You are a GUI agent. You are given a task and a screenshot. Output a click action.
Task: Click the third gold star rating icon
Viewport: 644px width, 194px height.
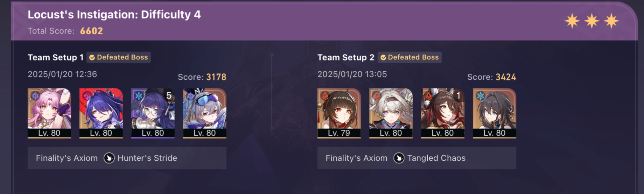(x=611, y=21)
